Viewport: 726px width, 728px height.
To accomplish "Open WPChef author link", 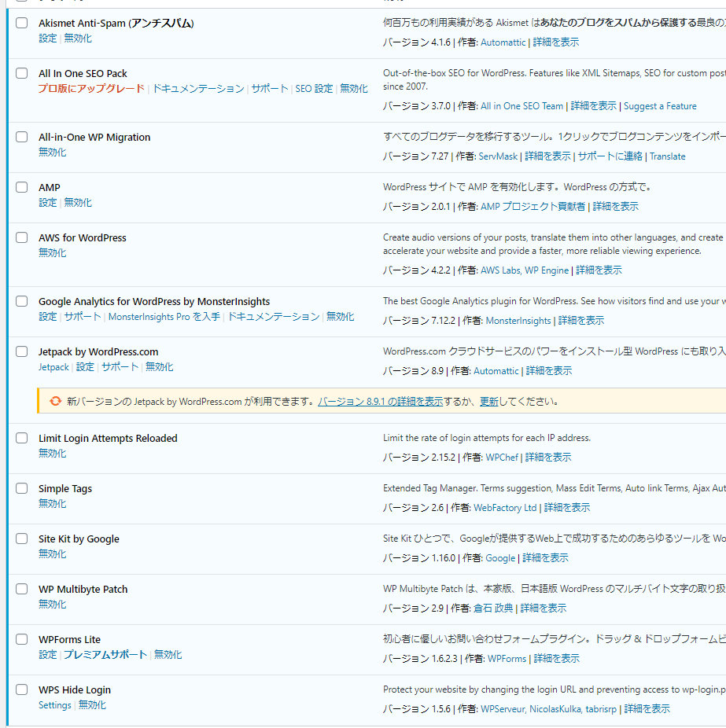I will click(502, 458).
